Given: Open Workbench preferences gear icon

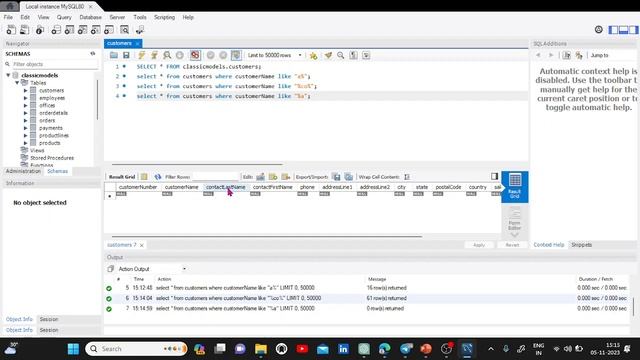Looking at the screenshot, I should [x=598, y=29].
